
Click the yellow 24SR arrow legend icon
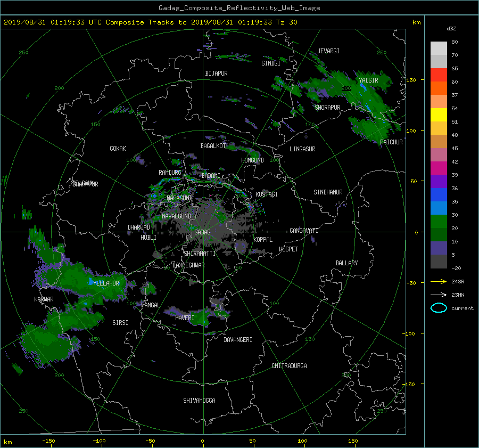[x=439, y=281]
